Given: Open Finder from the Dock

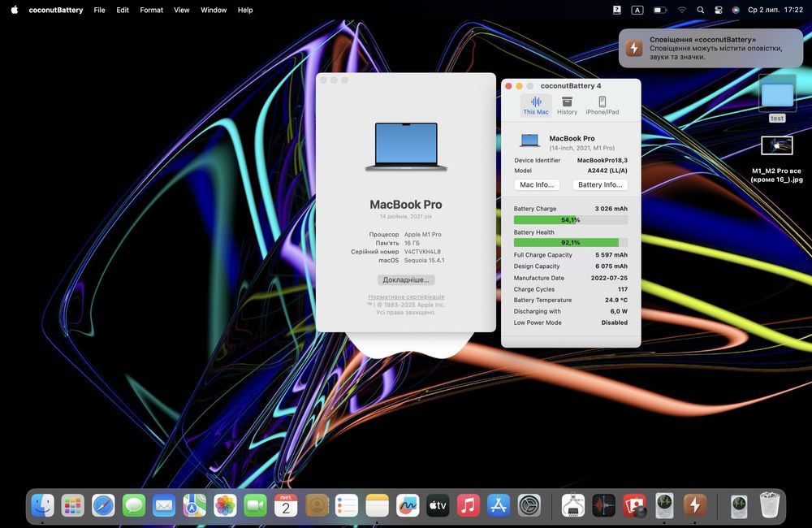Looking at the screenshot, I should [42, 505].
